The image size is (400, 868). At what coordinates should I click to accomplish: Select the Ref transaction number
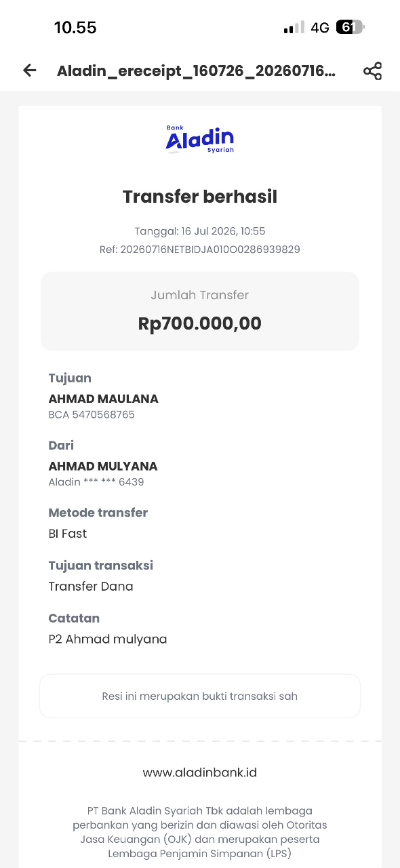point(200,250)
